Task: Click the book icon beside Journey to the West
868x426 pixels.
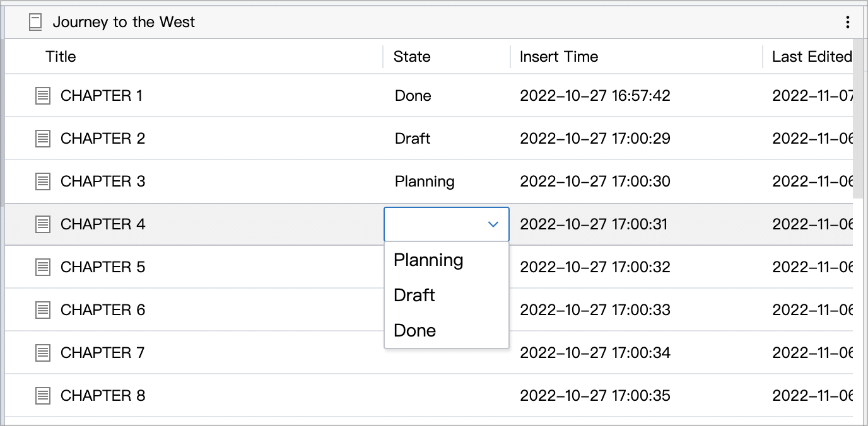Action: (x=35, y=23)
